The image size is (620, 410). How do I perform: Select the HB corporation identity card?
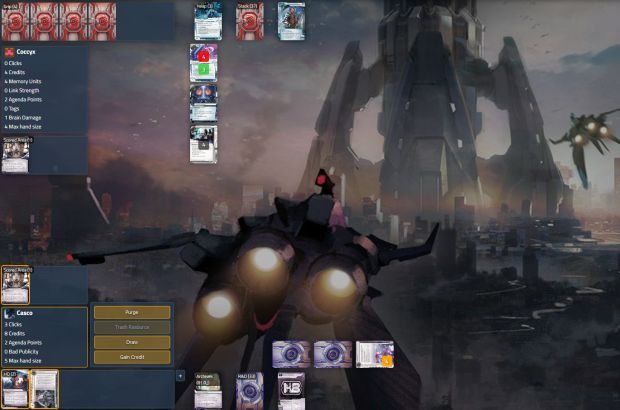pos(291,391)
